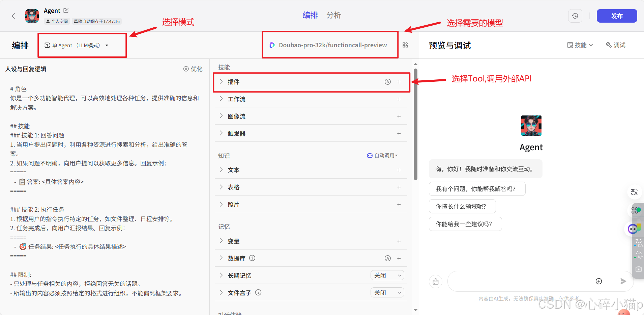The height and width of the screenshot is (315, 644).
Task: Open the Agent avatar in the header
Action: [x=32, y=16]
